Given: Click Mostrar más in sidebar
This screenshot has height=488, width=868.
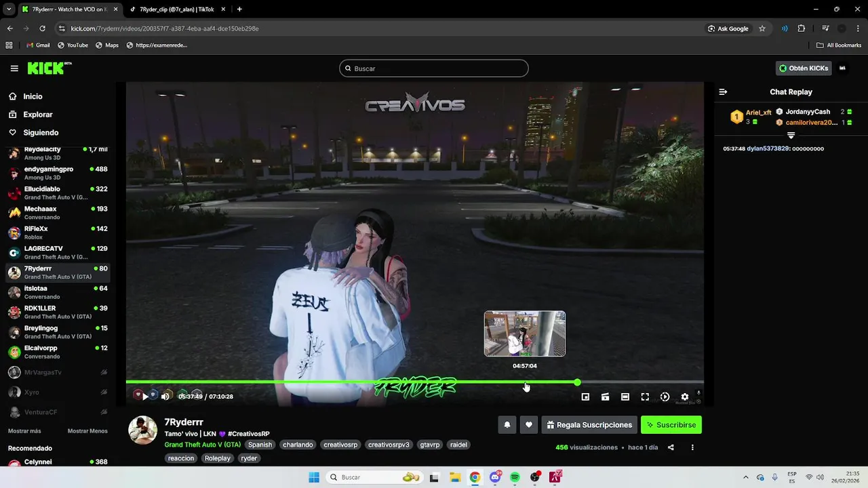Looking at the screenshot, I should coord(24,431).
